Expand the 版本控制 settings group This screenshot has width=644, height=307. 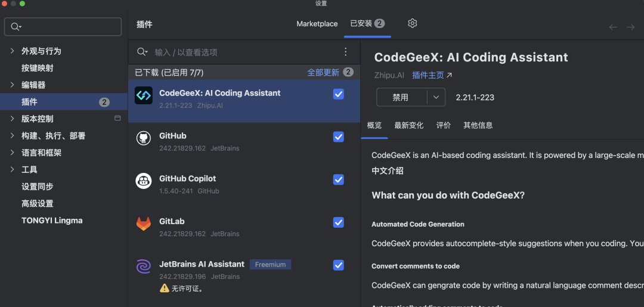tap(13, 119)
